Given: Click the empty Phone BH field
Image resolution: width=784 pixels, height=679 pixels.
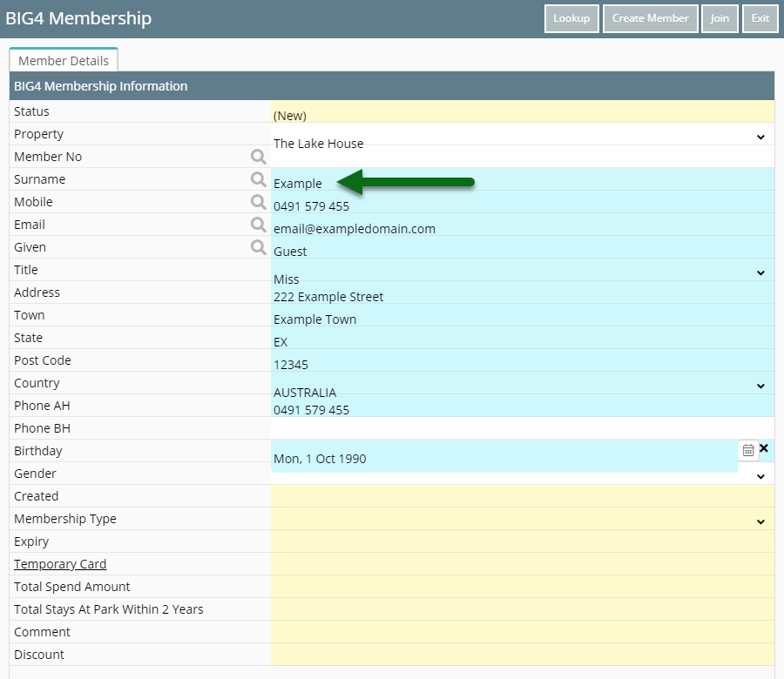Looking at the screenshot, I should 523,428.
